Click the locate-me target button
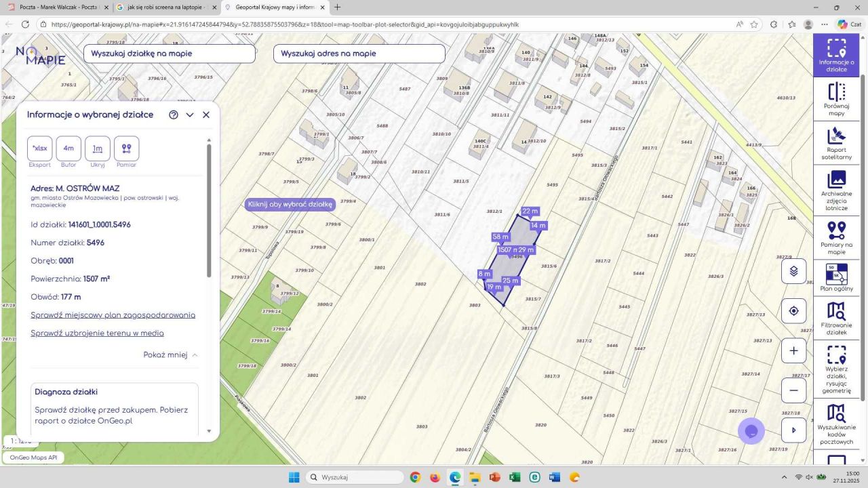The width and height of the screenshot is (868, 488). pyautogui.click(x=793, y=311)
